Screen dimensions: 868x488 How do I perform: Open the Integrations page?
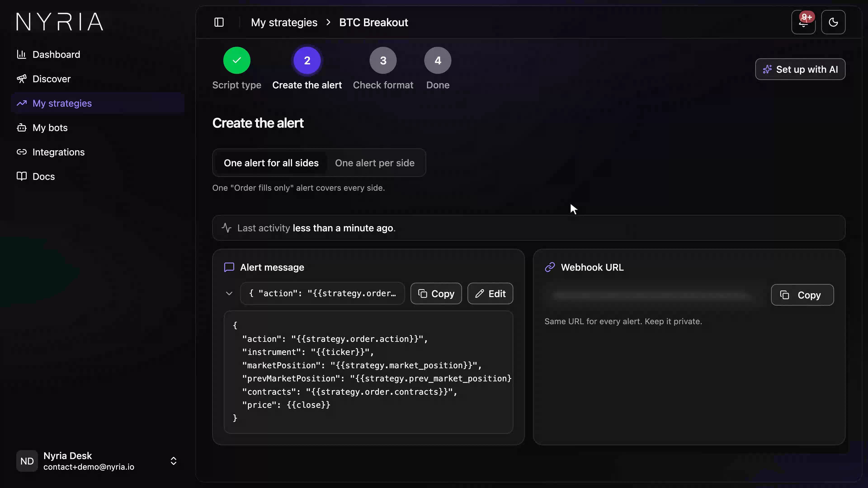(51, 152)
